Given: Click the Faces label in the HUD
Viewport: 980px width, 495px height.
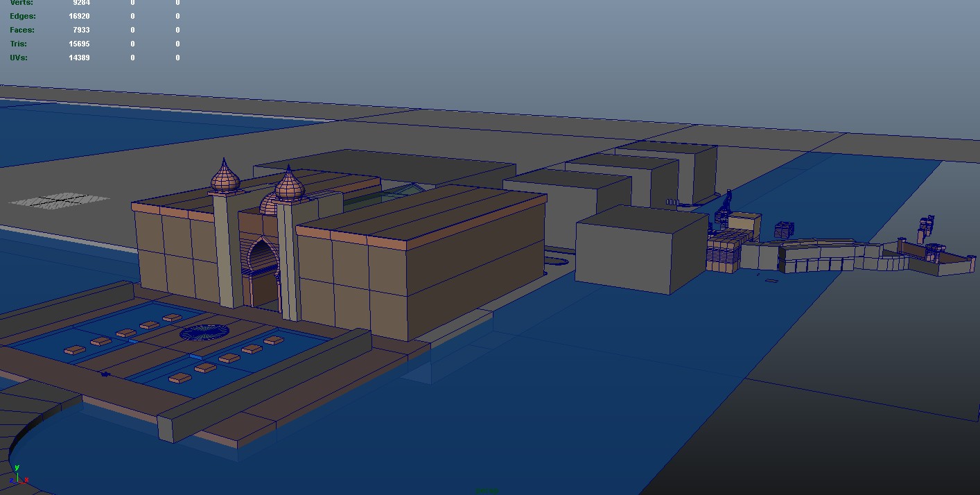Looking at the screenshot, I should [21, 30].
